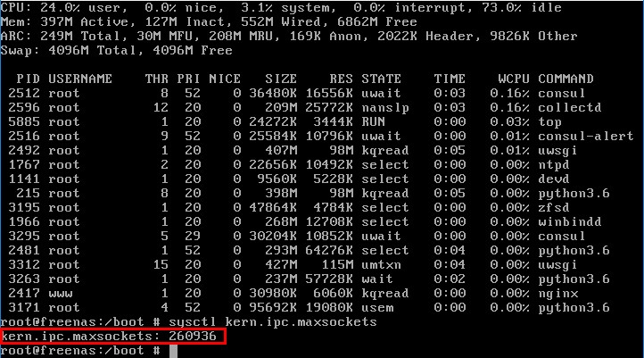Click the nanslp state value
644x358 pixels.
385,107
